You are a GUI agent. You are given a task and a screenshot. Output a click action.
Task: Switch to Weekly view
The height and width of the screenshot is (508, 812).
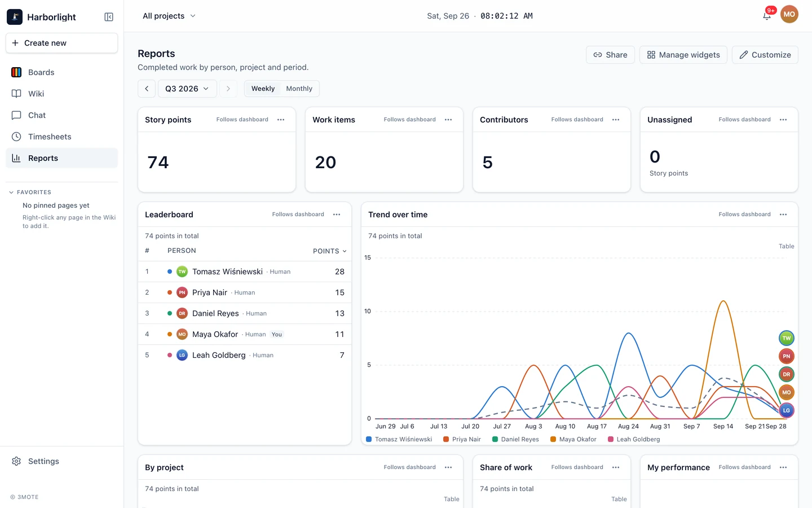tap(263, 89)
